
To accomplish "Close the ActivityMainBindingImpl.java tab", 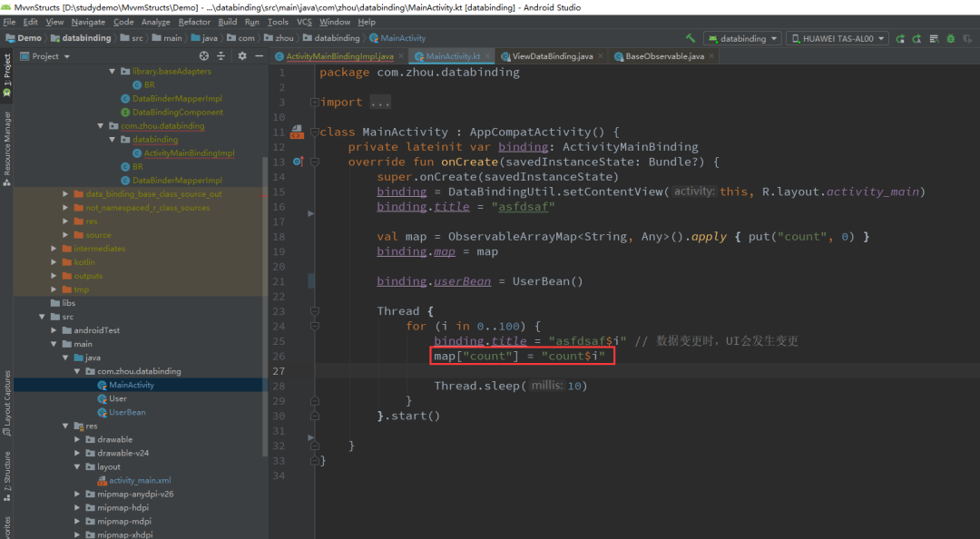I will pyautogui.click(x=401, y=56).
